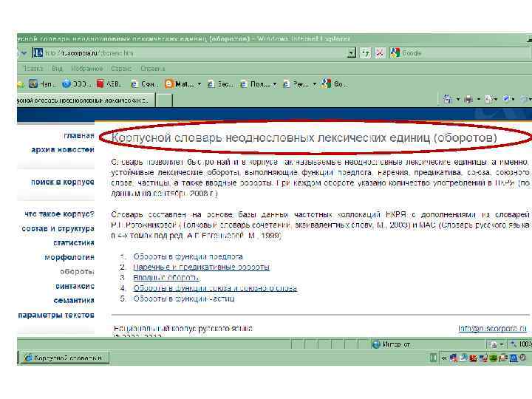
Task: Click the Print icon in the command bar
Action: click(468, 100)
